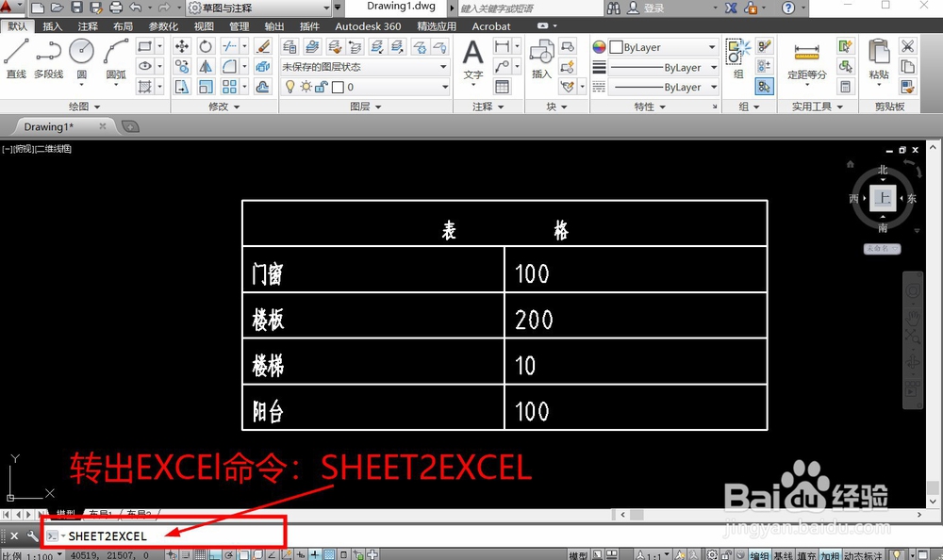The height and width of the screenshot is (560, 943).
Task: Click the Text (文字) tool
Action: [x=473, y=59]
